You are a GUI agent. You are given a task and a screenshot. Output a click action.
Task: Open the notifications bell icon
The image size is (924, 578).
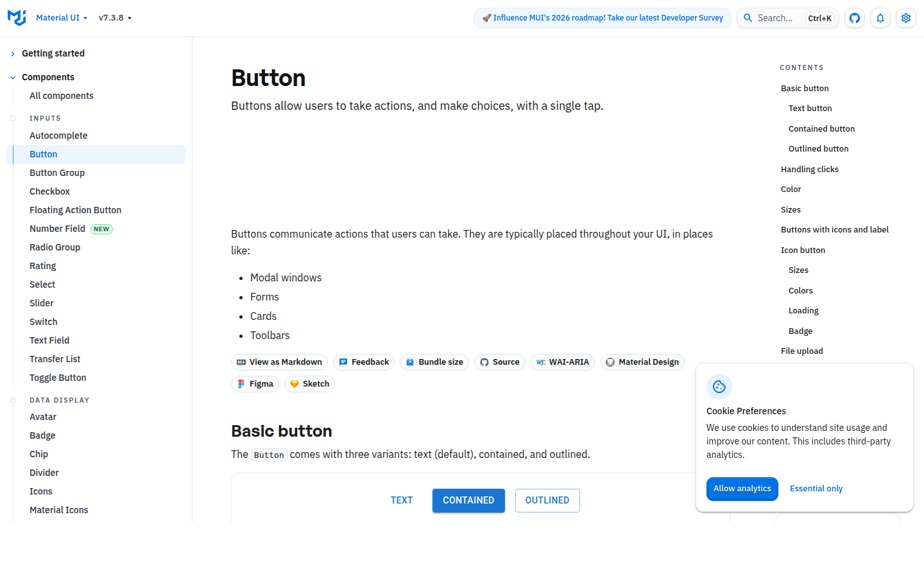[880, 18]
